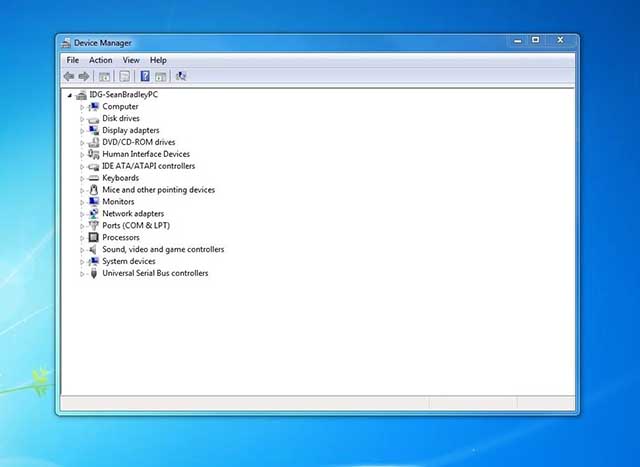Image resolution: width=640 pixels, height=467 pixels.
Task: Expand the Human Interface Devices arrow
Action: coord(82,154)
